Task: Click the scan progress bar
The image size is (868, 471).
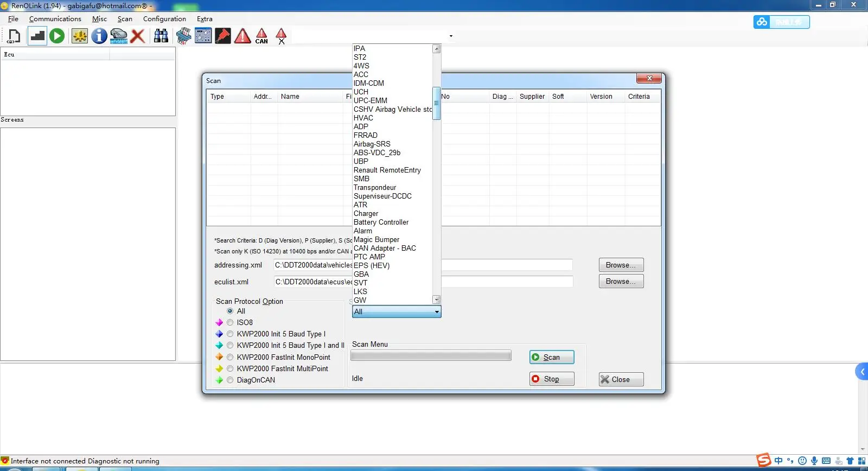Action: [431, 356]
